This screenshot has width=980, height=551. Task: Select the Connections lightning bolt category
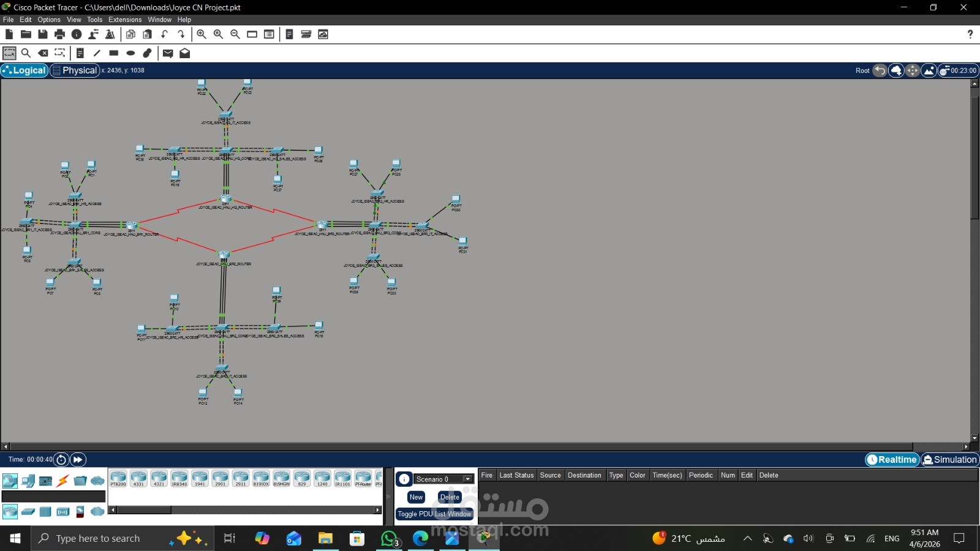[62, 481]
